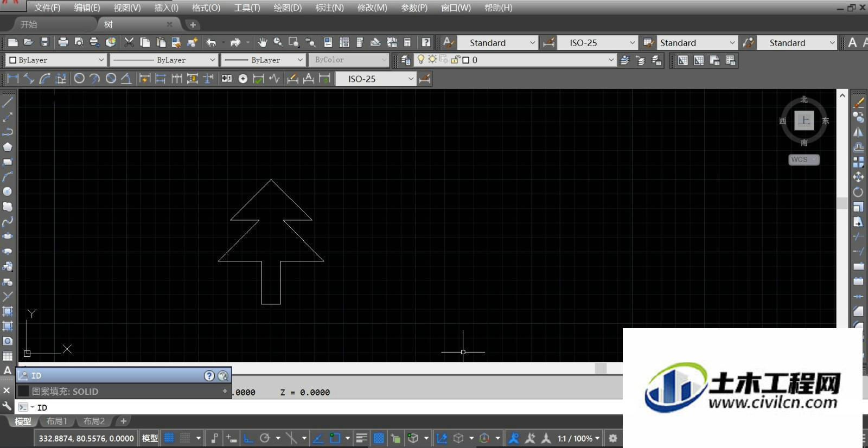Select the Line draw tool
The height and width of the screenshot is (448, 868).
pyautogui.click(x=8, y=101)
